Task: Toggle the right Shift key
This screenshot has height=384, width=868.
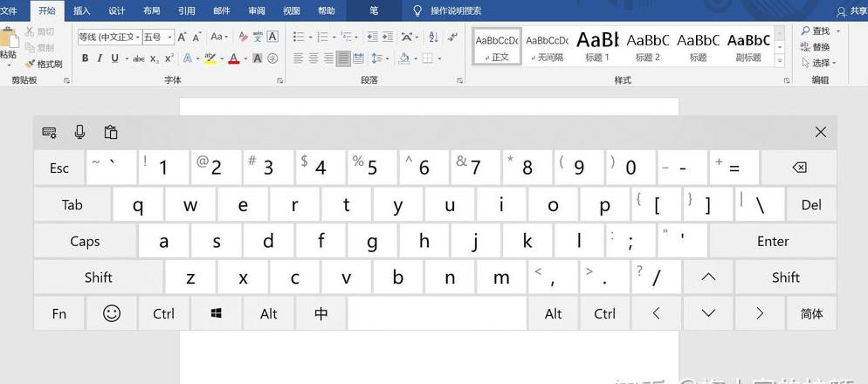Action: point(786,278)
